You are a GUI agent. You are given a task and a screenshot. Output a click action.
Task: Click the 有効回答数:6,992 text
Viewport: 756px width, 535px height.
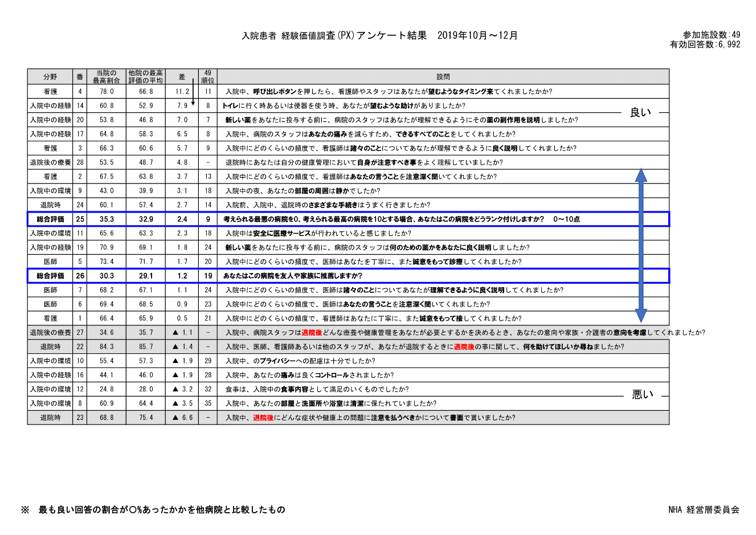(x=705, y=44)
